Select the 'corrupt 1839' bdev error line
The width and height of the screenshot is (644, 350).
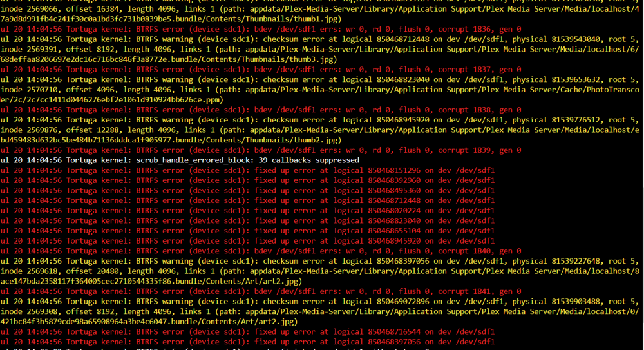(261, 150)
